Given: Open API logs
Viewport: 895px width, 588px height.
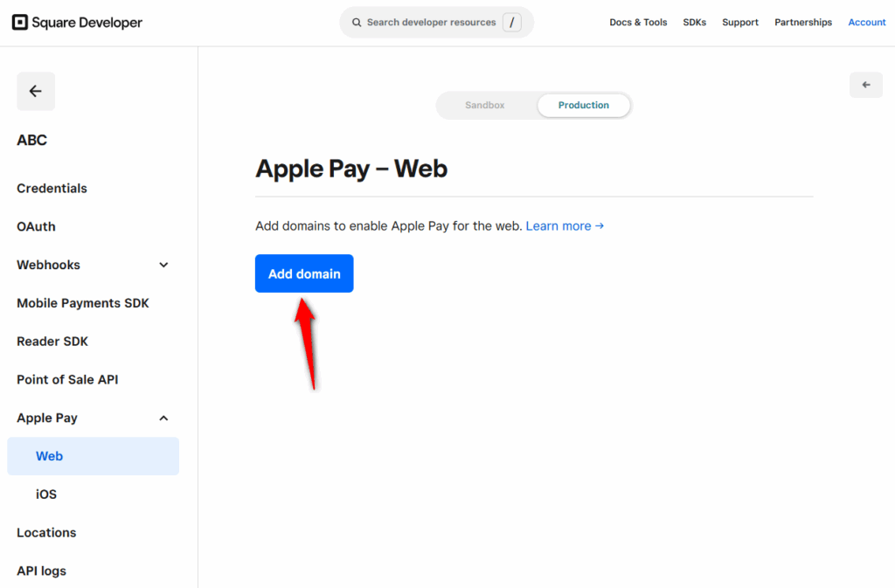Looking at the screenshot, I should 41,571.
